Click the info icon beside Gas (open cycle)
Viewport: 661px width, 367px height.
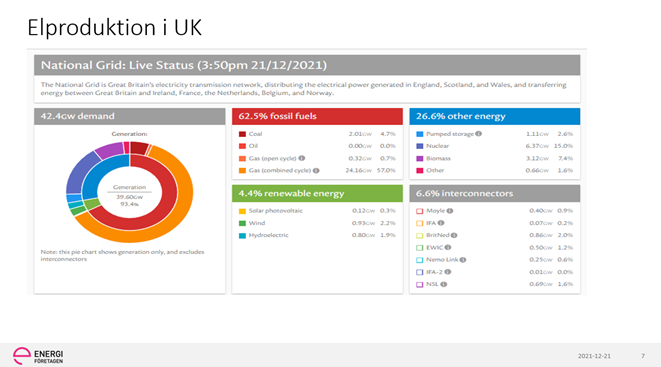click(301, 158)
